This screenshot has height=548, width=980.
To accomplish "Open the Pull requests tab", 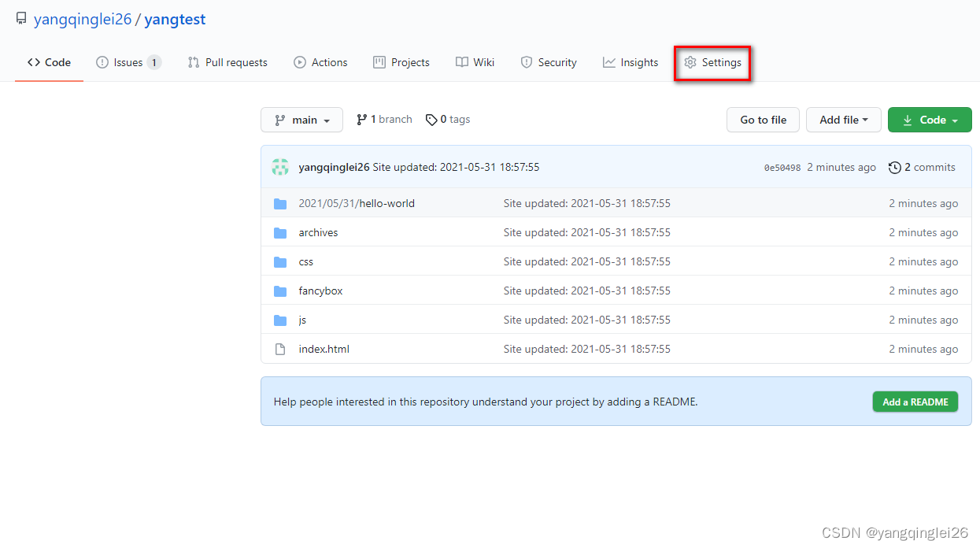I will [x=227, y=62].
